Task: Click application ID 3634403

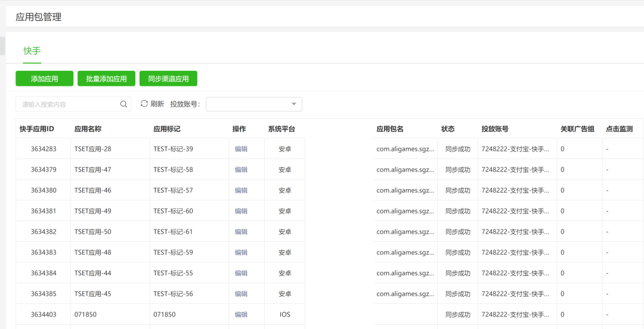Action: 44,315
